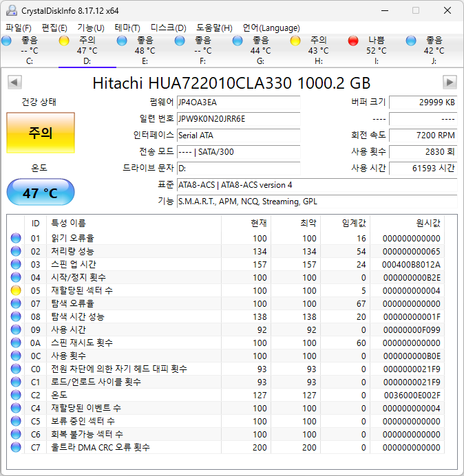Click status icon of C7 울트라 DMA CRC
Screen dimensions: 464x476
(16, 447)
